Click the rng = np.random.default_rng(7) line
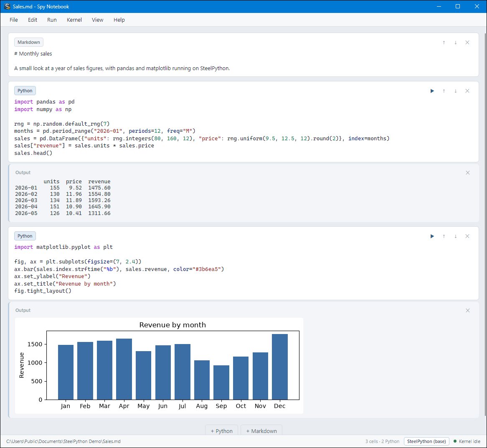The height and width of the screenshot is (448, 487). point(62,124)
